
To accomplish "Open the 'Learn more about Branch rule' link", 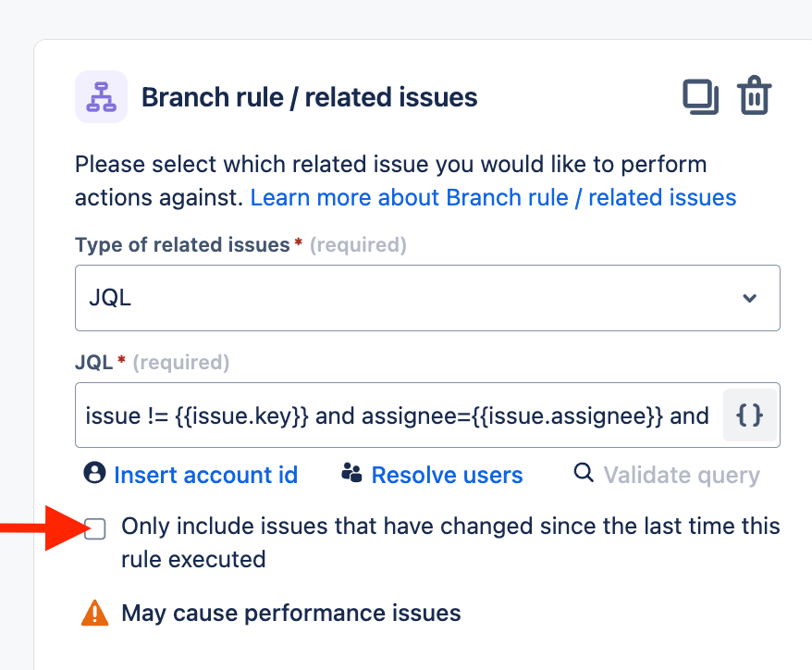I will pos(493,197).
